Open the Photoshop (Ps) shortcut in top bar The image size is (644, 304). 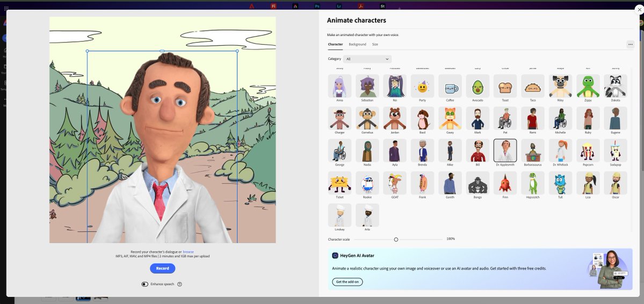317,6
